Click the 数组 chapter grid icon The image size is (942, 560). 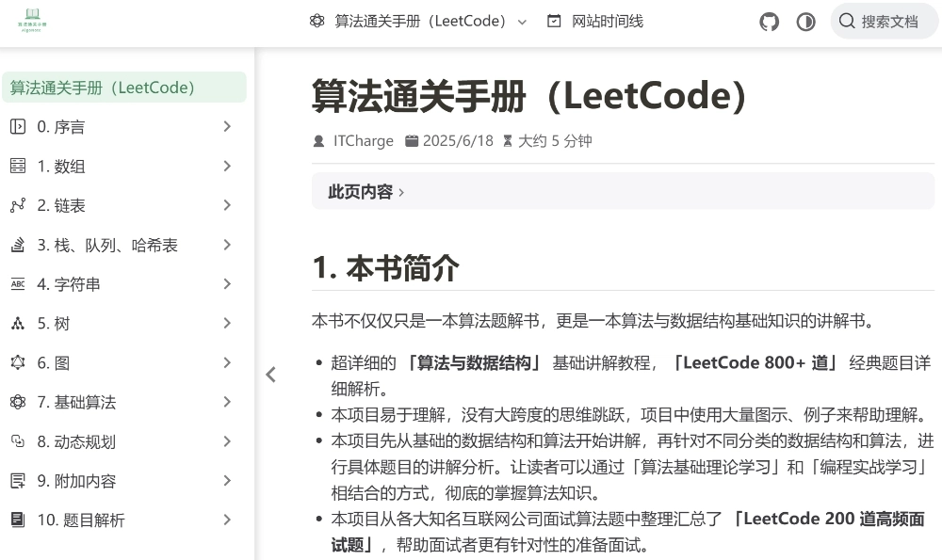(x=17, y=166)
